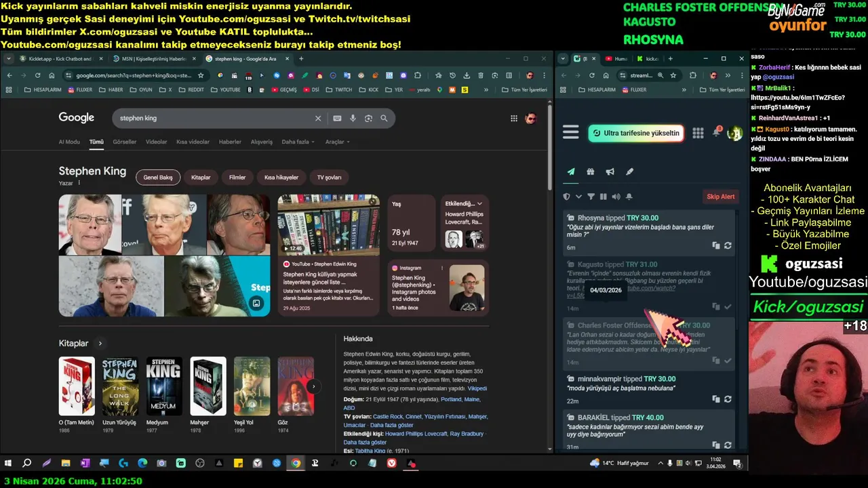Open Google Lens image search
The image size is (868, 488).
click(368, 118)
